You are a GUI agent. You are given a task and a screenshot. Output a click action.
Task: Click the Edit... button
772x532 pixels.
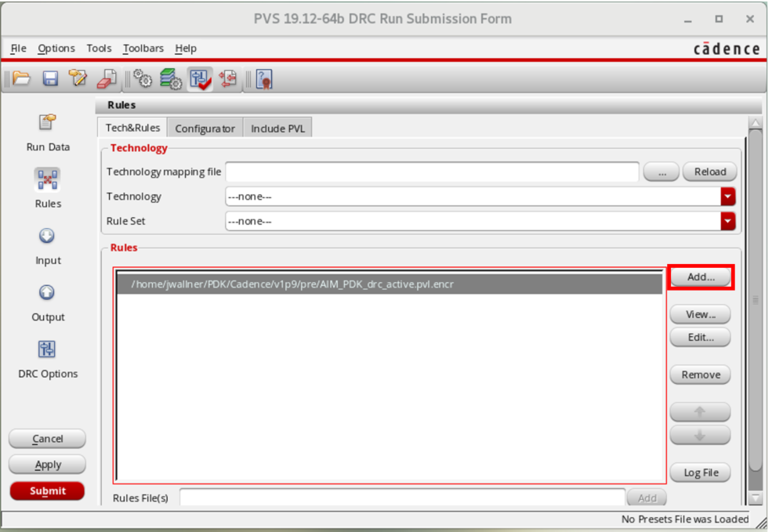click(700, 338)
